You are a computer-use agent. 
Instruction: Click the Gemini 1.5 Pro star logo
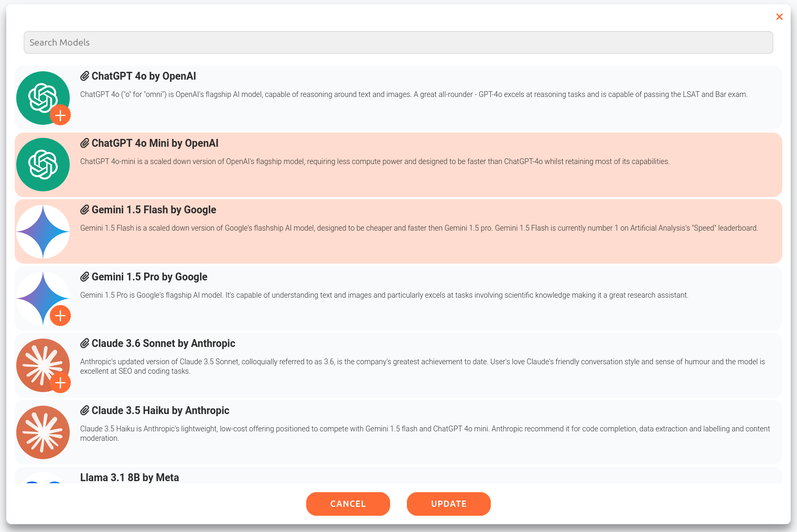coord(43,298)
